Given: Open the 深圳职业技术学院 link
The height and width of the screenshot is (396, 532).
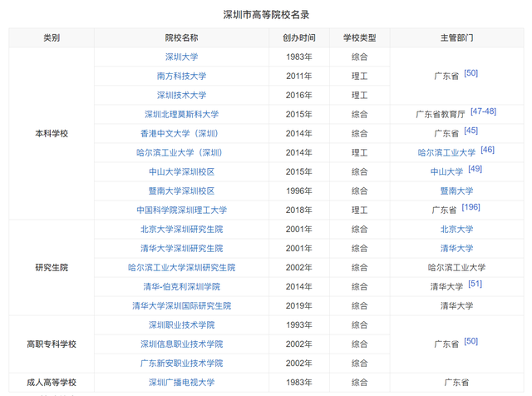Looking at the screenshot, I should pyautogui.click(x=181, y=325).
